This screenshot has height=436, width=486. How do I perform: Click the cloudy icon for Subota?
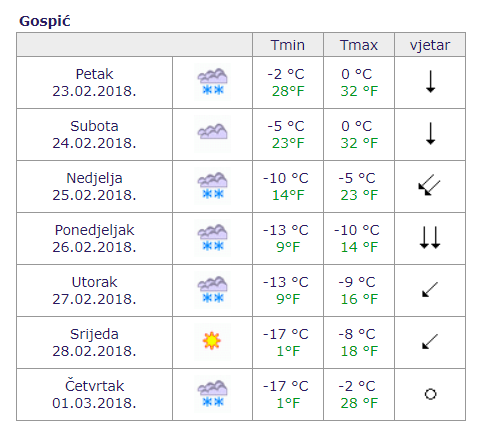tap(212, 134)
